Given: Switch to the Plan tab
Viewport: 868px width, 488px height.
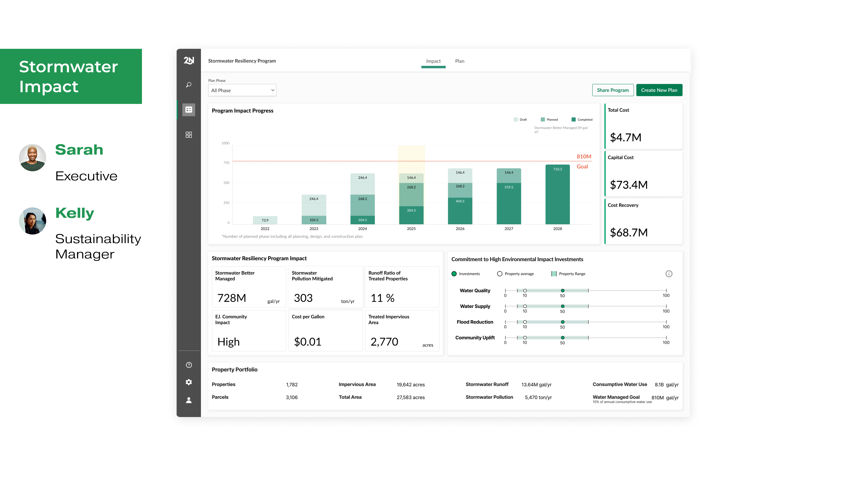Looking at the screenshot, I should 460,61.
